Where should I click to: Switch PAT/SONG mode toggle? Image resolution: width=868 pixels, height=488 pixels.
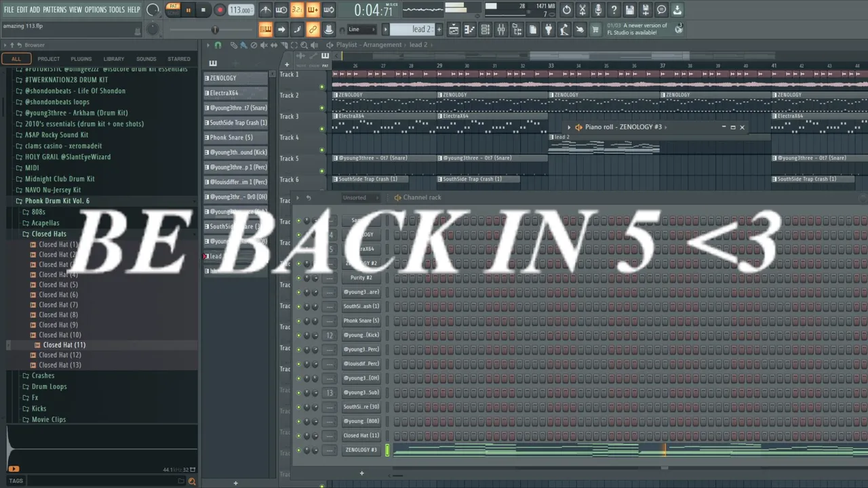174,10
